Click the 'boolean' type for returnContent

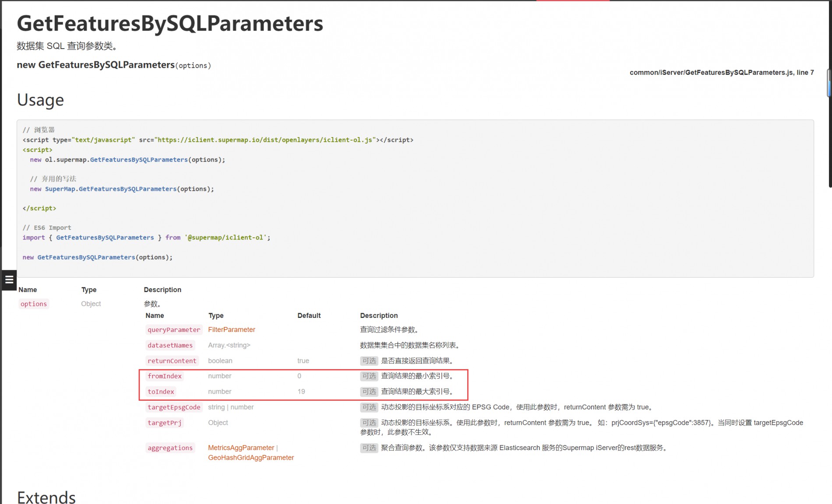(x=220, y=361)
